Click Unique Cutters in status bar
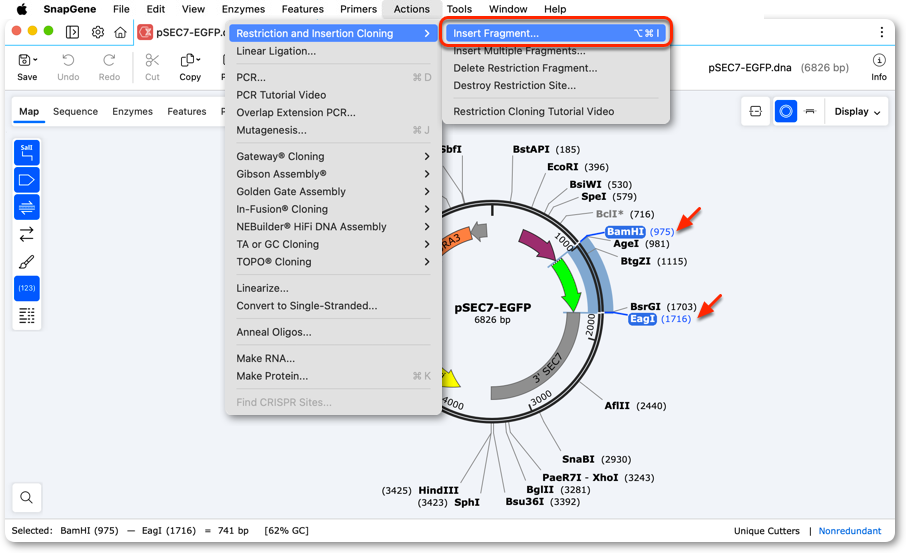Viewport: 907px width, 553px height. (766, 530)
